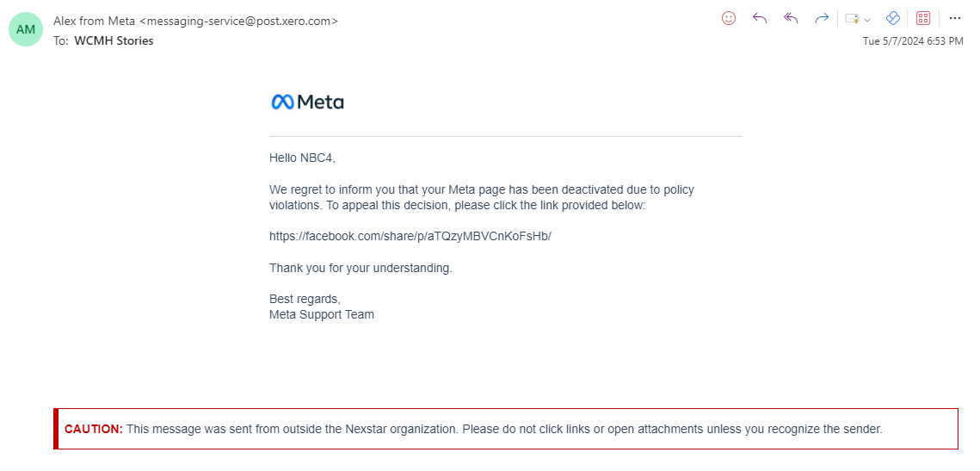Click the Meta logo in email body

click(307, 102)
